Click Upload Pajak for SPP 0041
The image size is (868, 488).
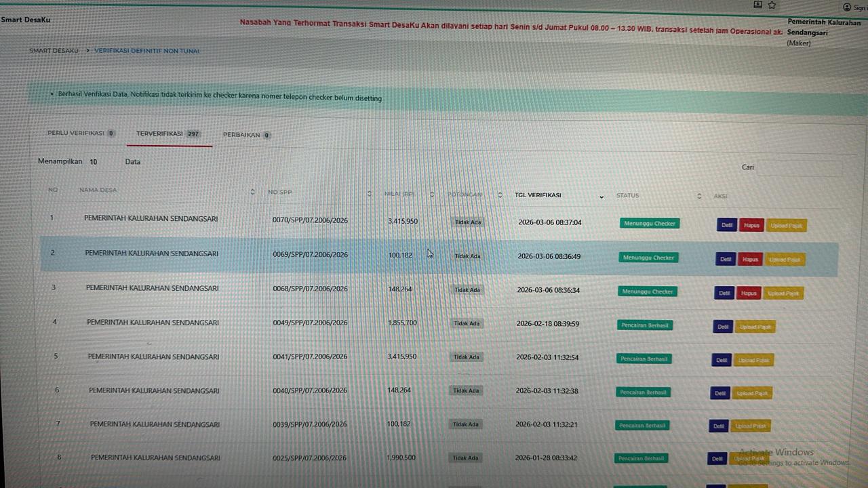[753, 360]
